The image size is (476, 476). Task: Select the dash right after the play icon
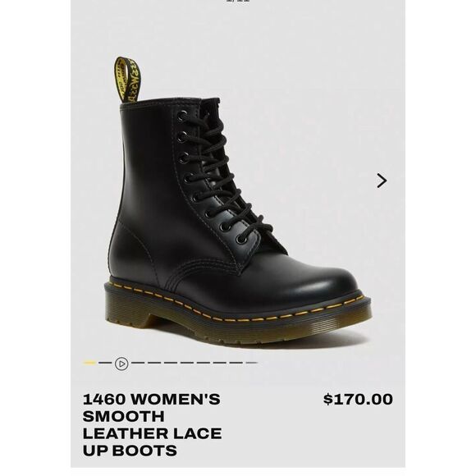[138, 363]
